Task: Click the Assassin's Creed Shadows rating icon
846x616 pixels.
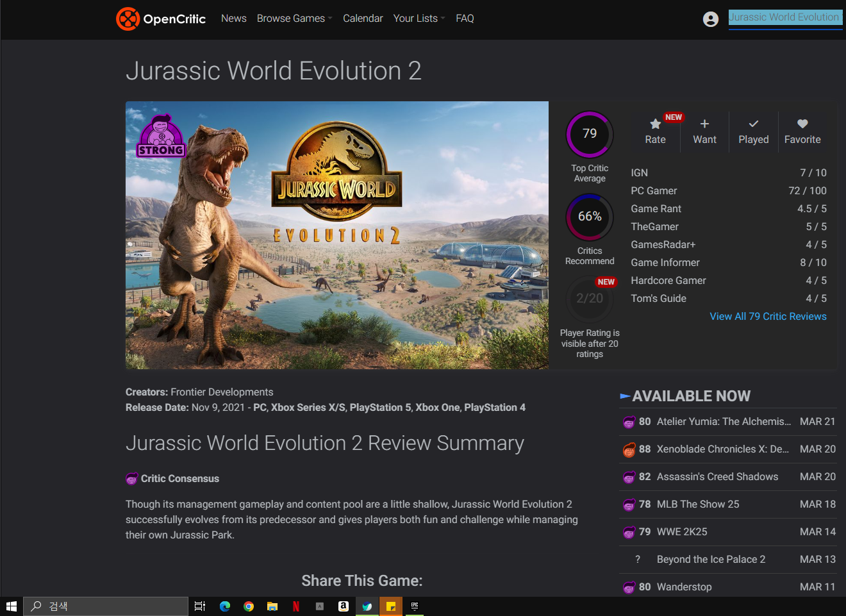Action: click(x=629, y=477)
